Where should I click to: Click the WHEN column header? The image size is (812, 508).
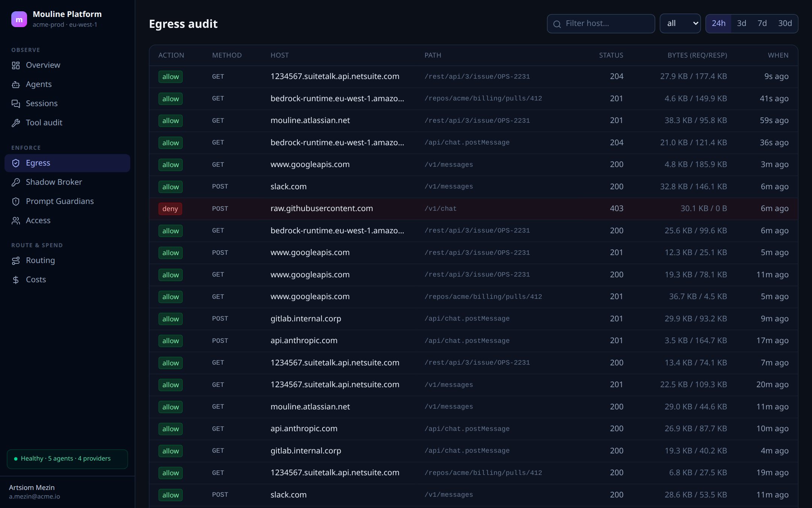click(x=778, y=55)
